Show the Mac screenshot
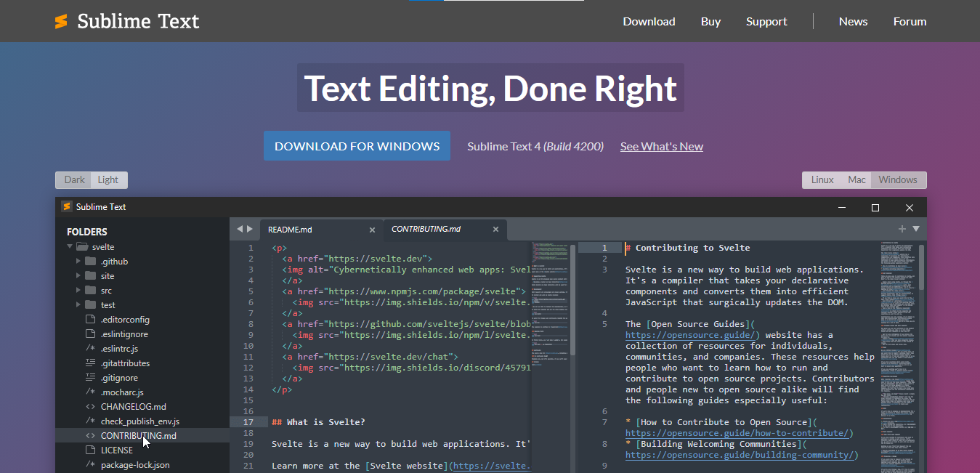980x473 pixels. coord(857,179)
